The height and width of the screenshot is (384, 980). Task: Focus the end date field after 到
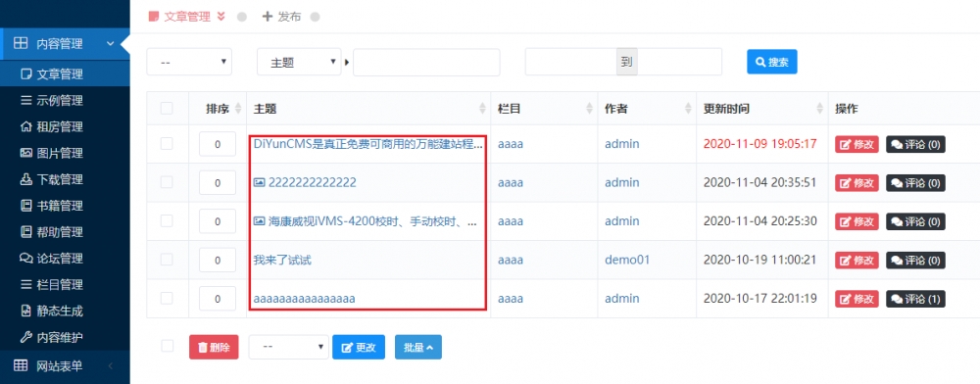680,62
